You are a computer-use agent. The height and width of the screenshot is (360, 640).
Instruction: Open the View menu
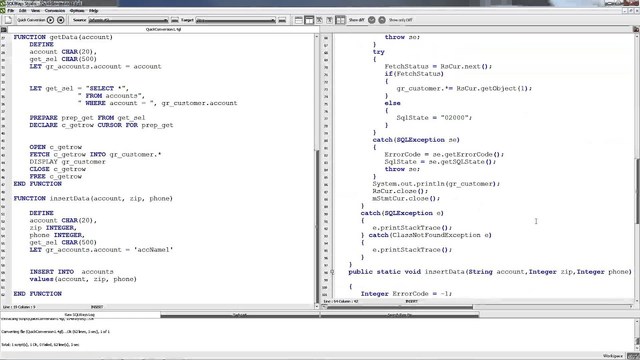tap(36, 11)
